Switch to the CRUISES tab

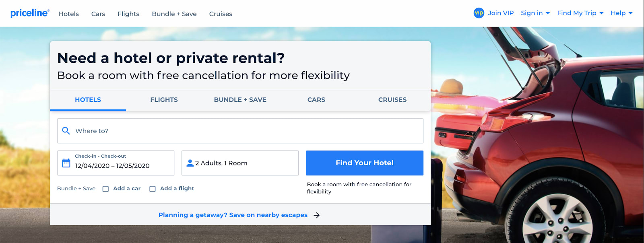tap(392, 100)
